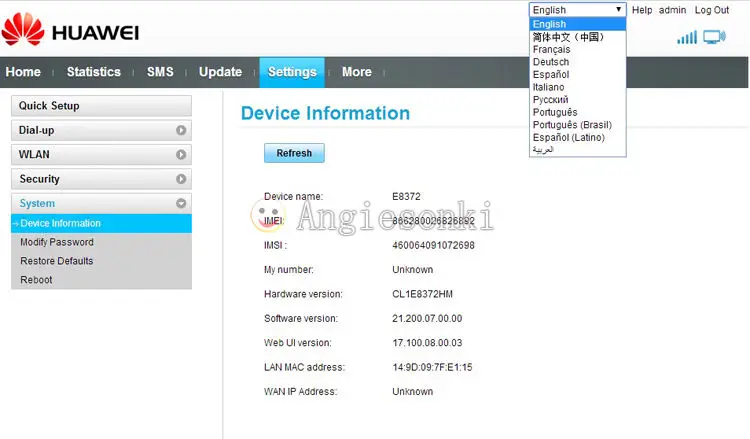
Task: Pick Español in the language list
Action: (577, 75)
